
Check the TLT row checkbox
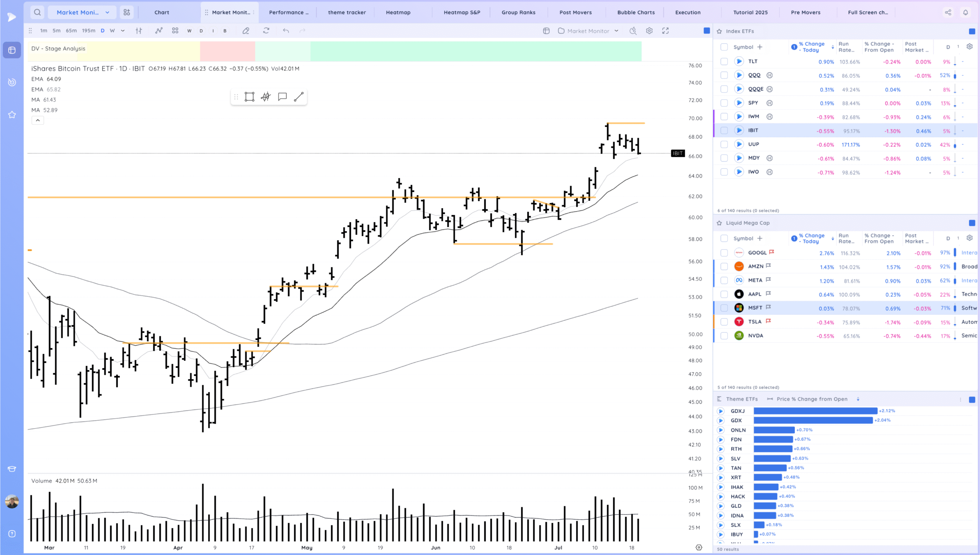point(724,61)
